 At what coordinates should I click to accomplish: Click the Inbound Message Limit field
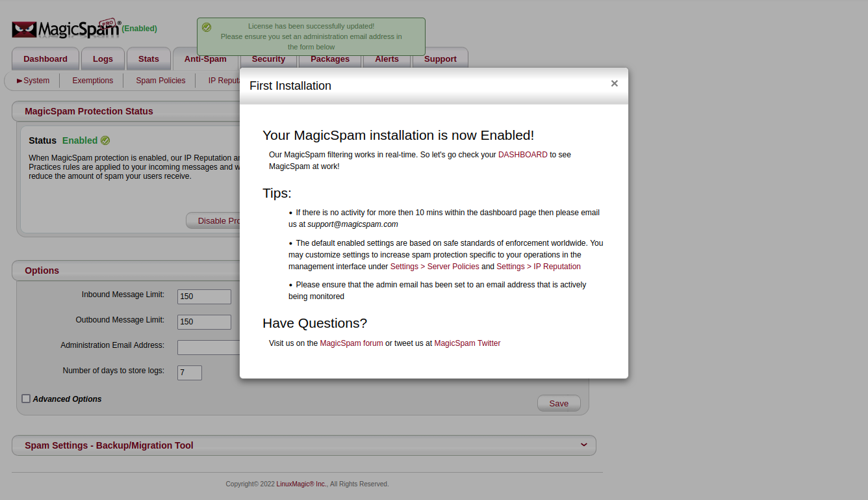point(204,296)
